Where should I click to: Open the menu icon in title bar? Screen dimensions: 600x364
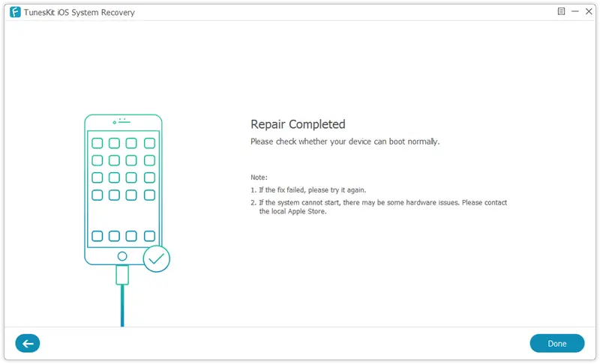tap(561, 11)
